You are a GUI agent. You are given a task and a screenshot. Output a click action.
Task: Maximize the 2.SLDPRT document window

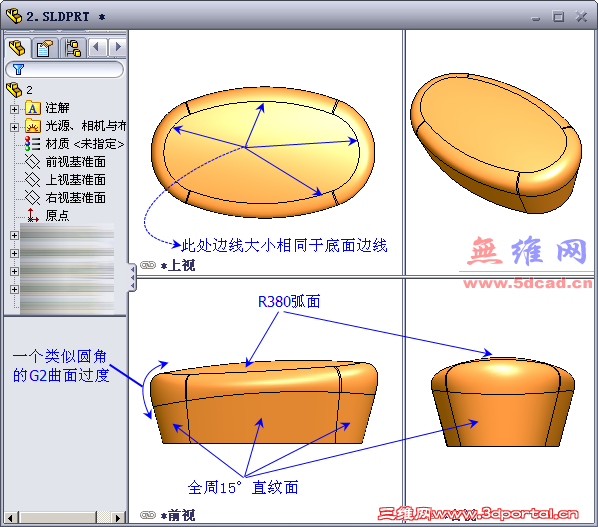click(558, 16)
